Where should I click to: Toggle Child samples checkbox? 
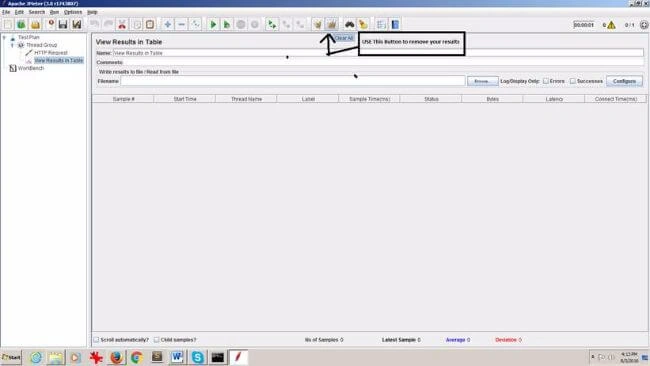tap(156, 339)
